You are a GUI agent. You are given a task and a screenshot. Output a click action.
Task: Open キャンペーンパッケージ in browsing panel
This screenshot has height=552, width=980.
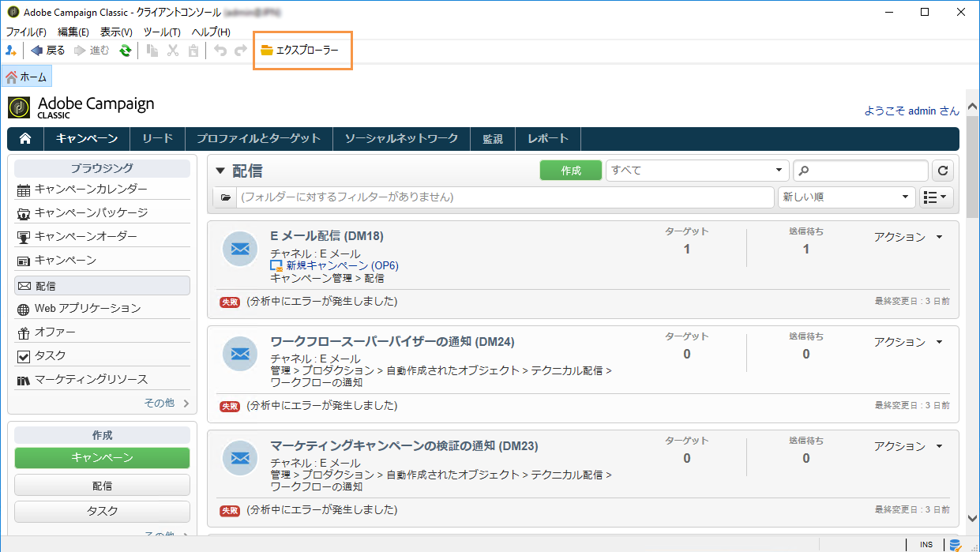pyautogui.click(x=102, y=212)
